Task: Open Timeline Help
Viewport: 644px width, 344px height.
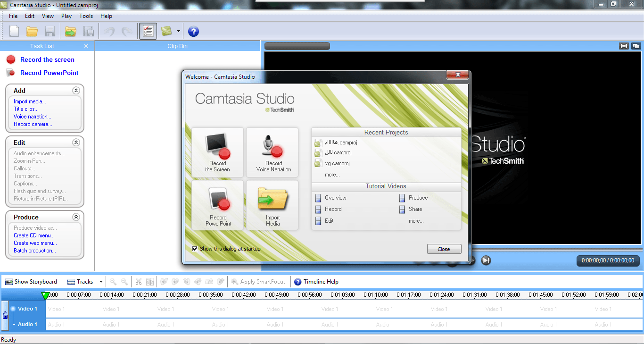Action: pyautogui.click(x=316, y=282)
